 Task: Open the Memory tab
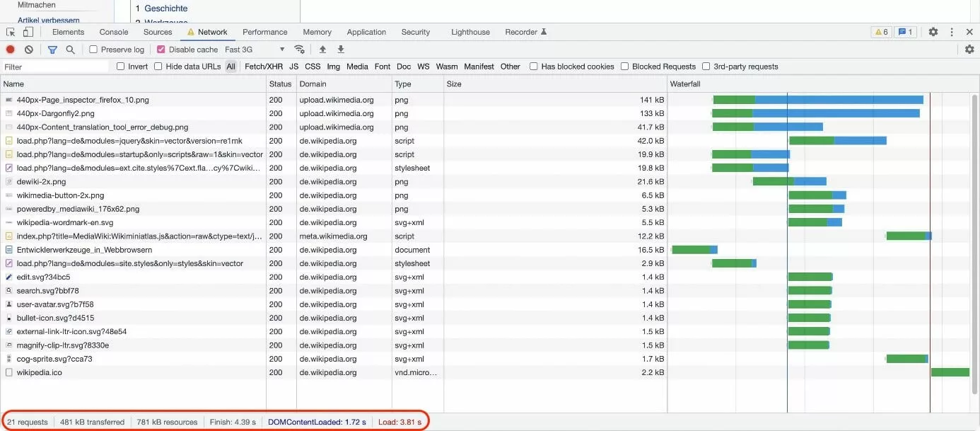317,32
